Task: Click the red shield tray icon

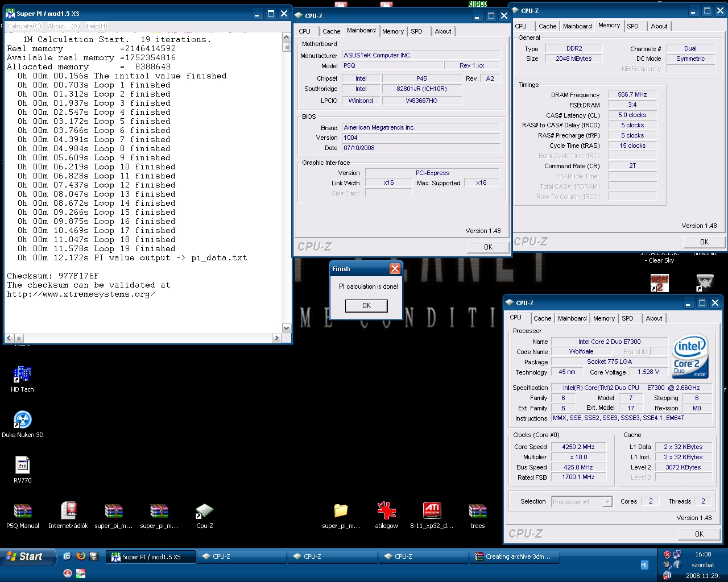Action: [x=667, y=554]
